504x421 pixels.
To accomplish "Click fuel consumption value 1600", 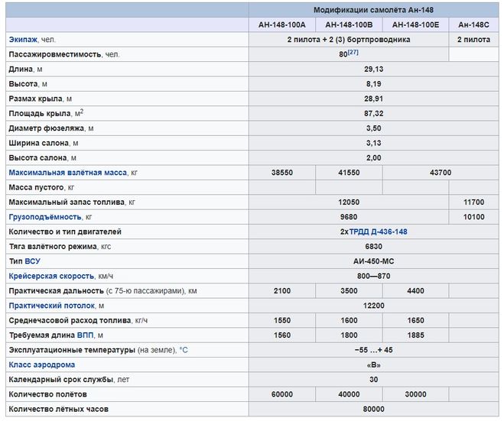I will click(349, 320).
